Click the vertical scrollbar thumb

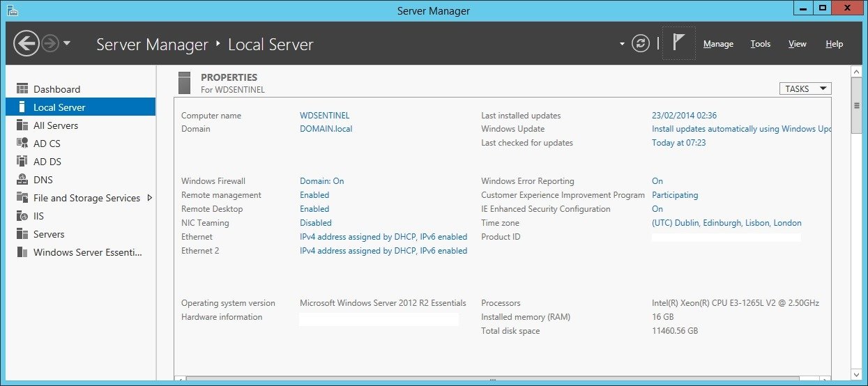point(857,105)
